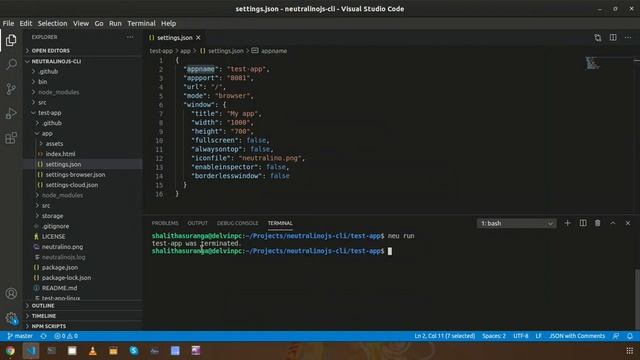Viewport: 640px width, 360px height.
Task: Switch to the Problems panel tab
Action: pyautogui.click(x=165, y=223)
